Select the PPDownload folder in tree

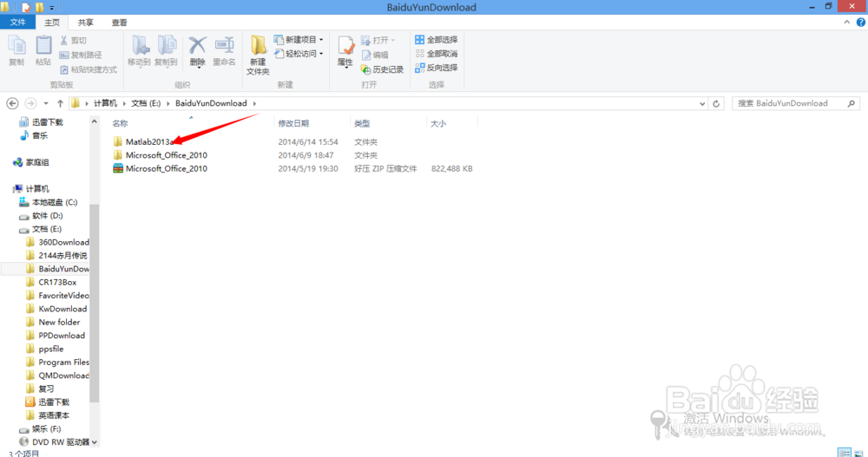(x=56, y=336)
